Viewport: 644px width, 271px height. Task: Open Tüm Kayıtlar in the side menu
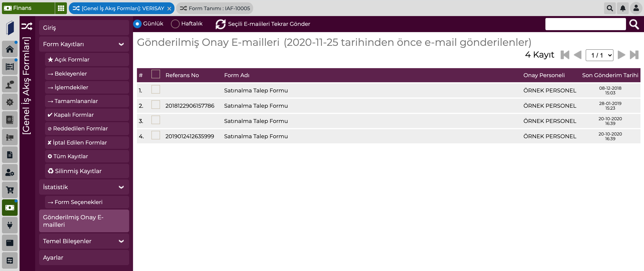[x=87, y=156]
